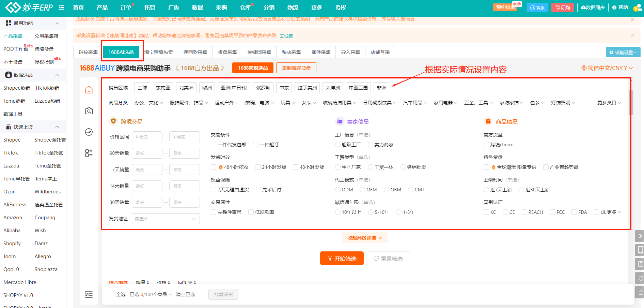
Task: Select the home icon in the filter sidebar
Action: (x=89, y=89)
